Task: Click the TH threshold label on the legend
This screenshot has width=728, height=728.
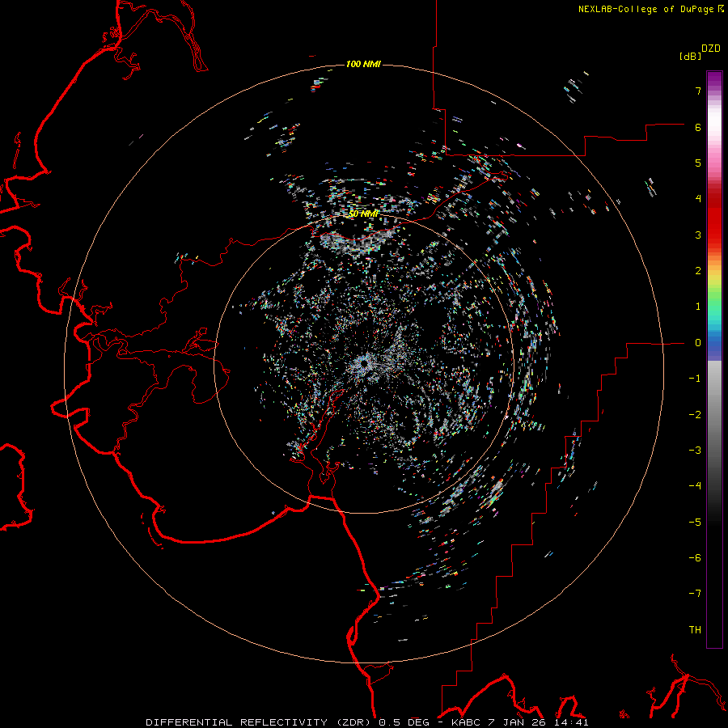Action: click(695, 630)
